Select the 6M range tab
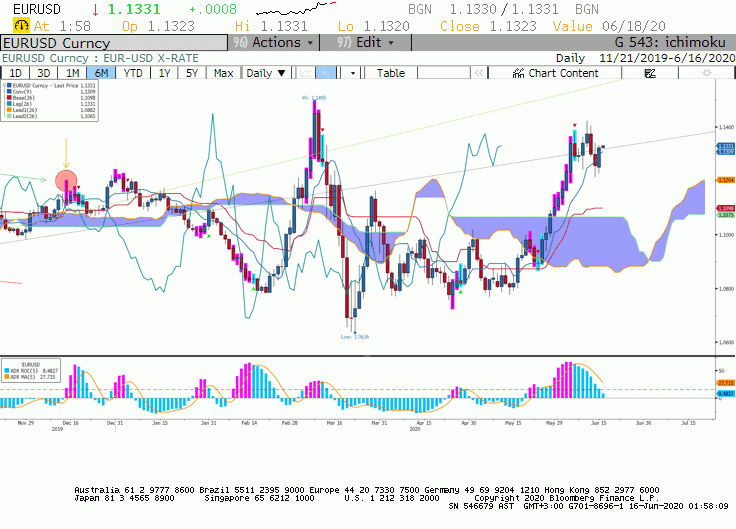Image resolution: width=736 pixels, height=529 pixels. click(x=101, y=73)
